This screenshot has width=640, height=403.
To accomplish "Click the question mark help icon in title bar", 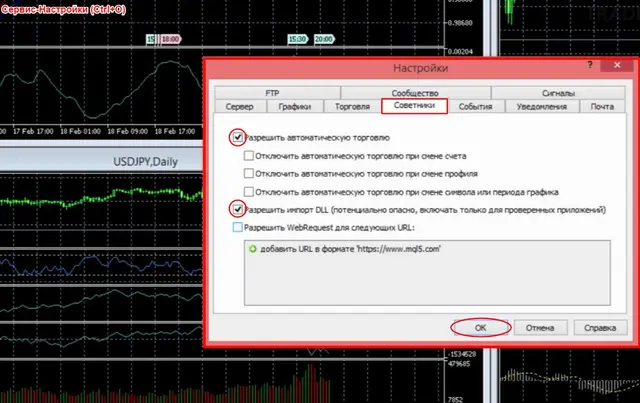I will 590,65.
